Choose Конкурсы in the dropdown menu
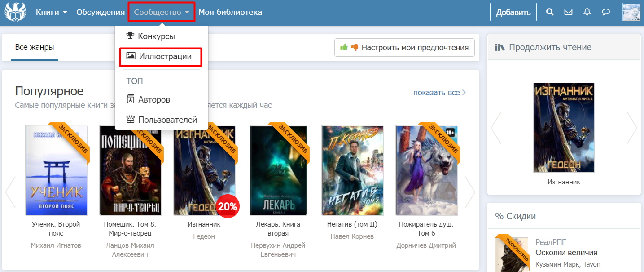The height and width of the screenshot is (272, 644). [x=156, y=36]
